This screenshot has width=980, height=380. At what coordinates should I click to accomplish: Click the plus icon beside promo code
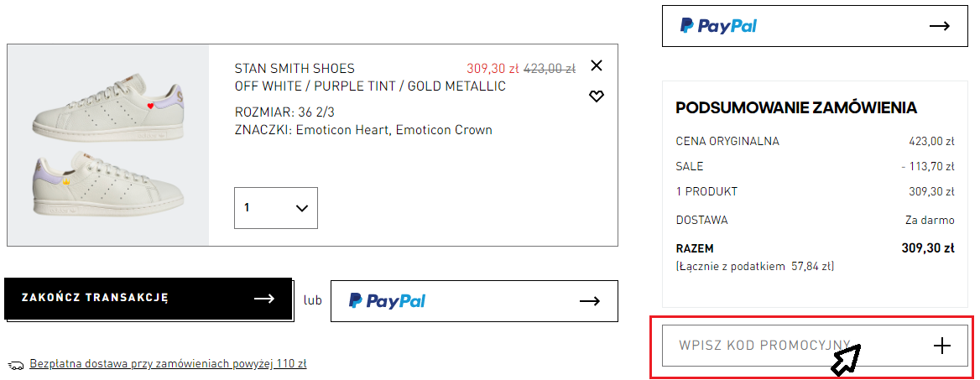942,346
